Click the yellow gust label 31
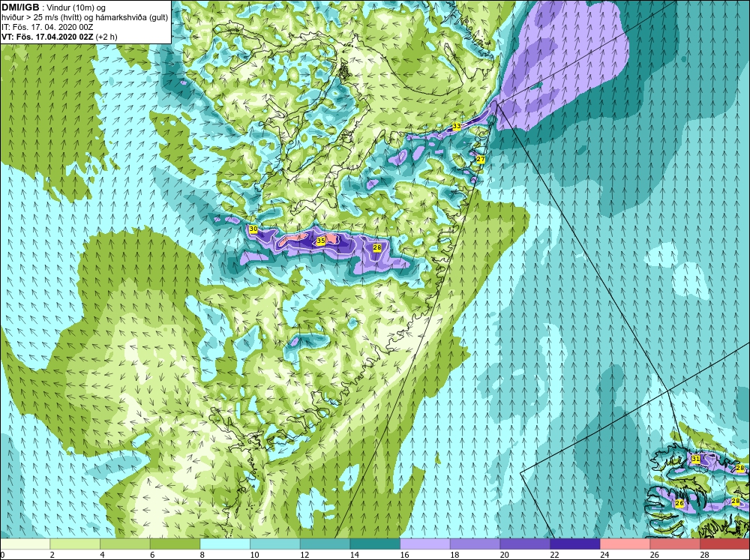 [696, 459]
